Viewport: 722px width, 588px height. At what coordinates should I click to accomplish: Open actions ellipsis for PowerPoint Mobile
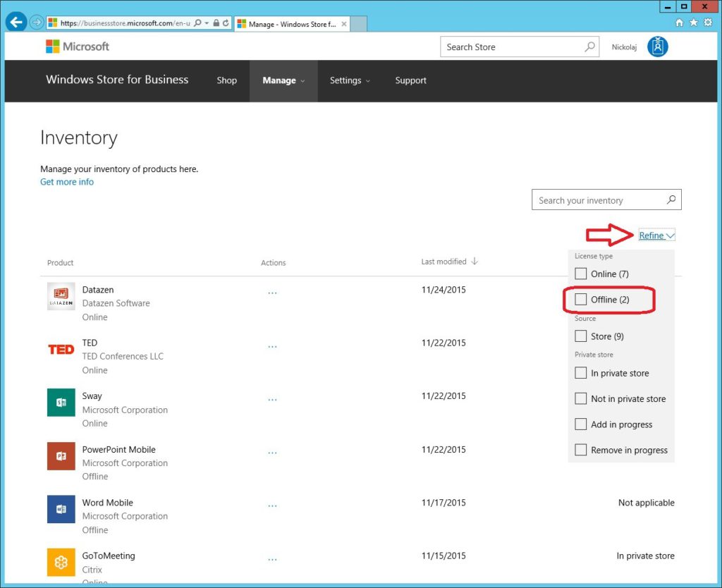pos(273,453)
